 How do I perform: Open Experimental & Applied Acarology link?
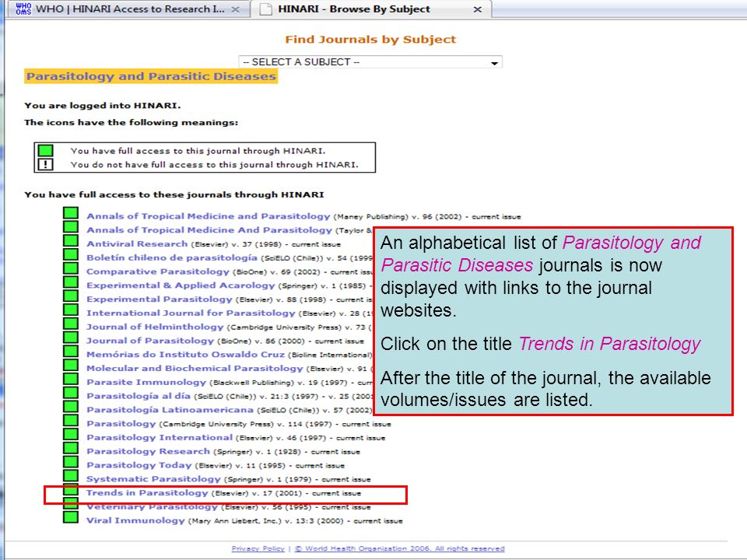point(181,285)
